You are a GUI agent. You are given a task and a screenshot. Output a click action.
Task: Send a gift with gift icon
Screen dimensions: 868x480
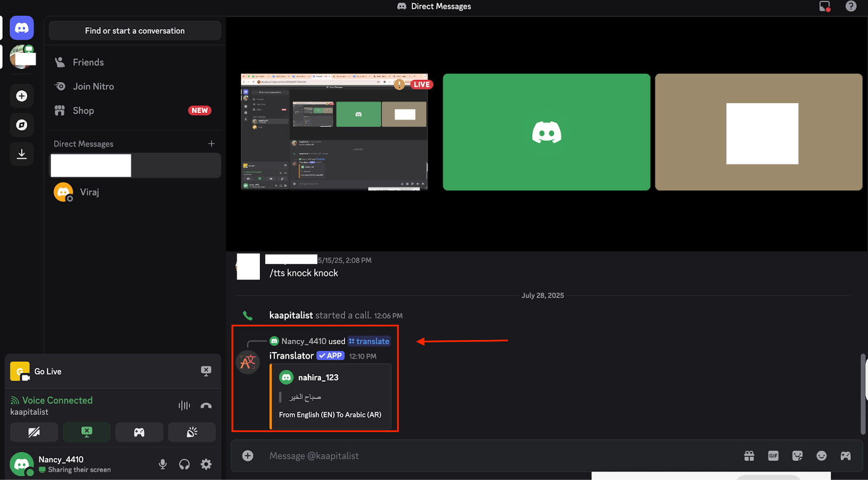pyautogui.click(x=749, y=456)
